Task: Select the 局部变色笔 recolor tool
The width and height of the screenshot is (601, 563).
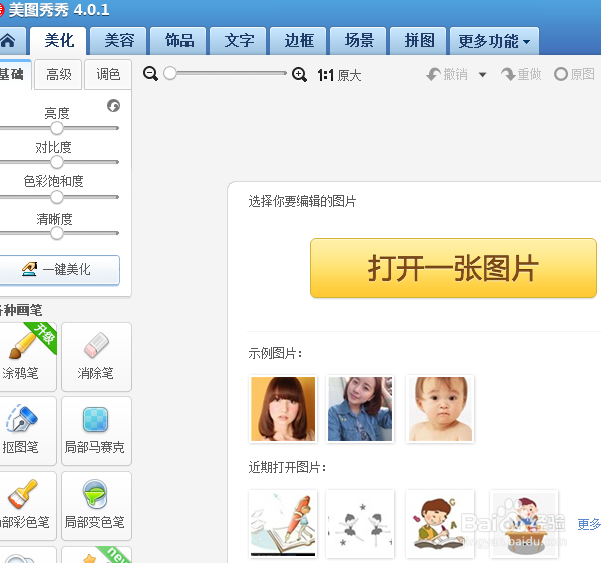Action: [x=96, y=506]
